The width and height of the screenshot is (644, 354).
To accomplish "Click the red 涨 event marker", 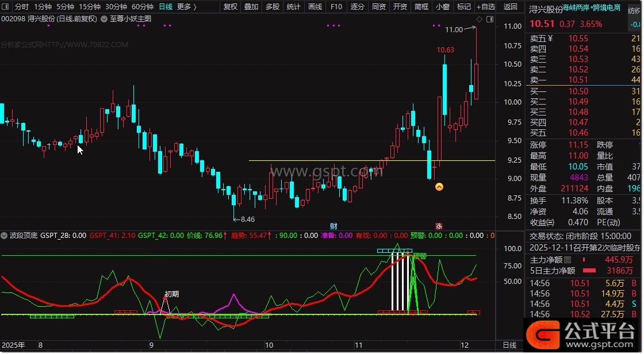I will pyautogui.click(x=439, y=226).
